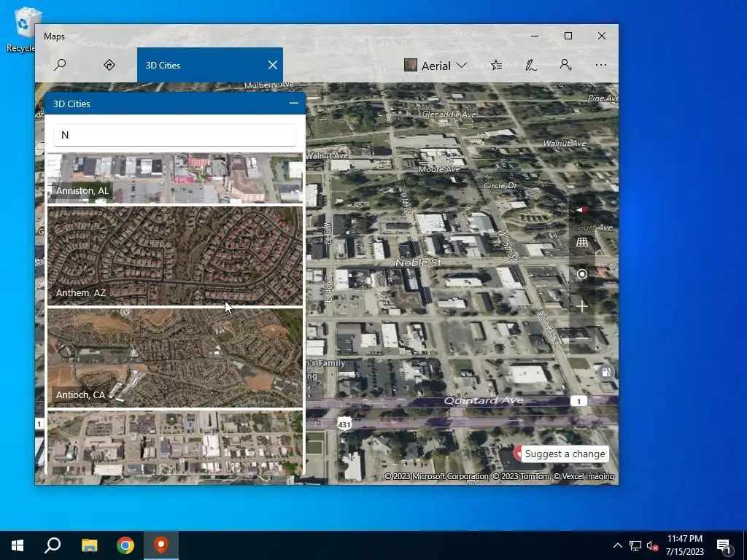
Task: Click the 3D Cities search field
Action: click(x=175, y=135)
